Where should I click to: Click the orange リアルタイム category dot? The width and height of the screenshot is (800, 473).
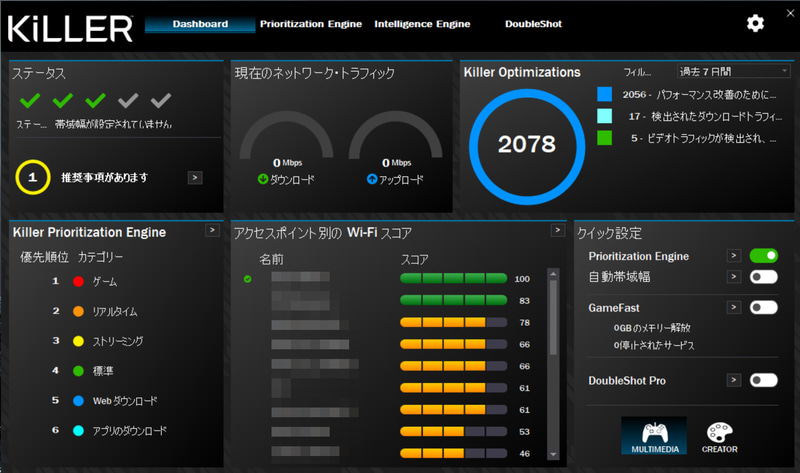tap(78, 311)
